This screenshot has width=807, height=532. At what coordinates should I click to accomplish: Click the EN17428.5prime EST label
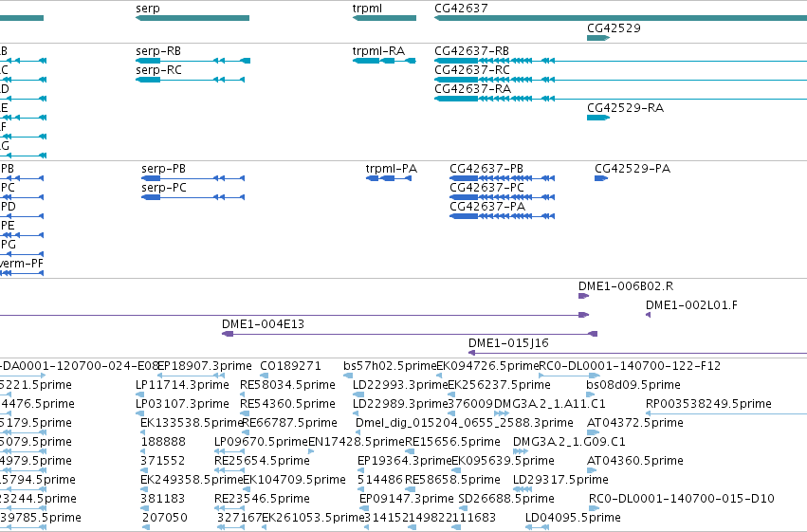(357, 442)
